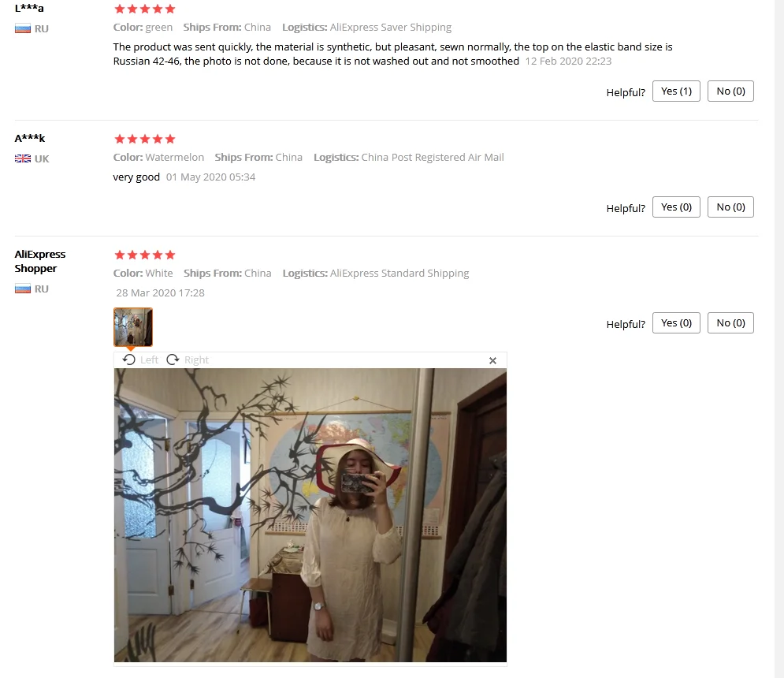This screenshot has width=784, height=678.
Task: Click the five-star rating of L***a's review
Action: click(144, 9)
